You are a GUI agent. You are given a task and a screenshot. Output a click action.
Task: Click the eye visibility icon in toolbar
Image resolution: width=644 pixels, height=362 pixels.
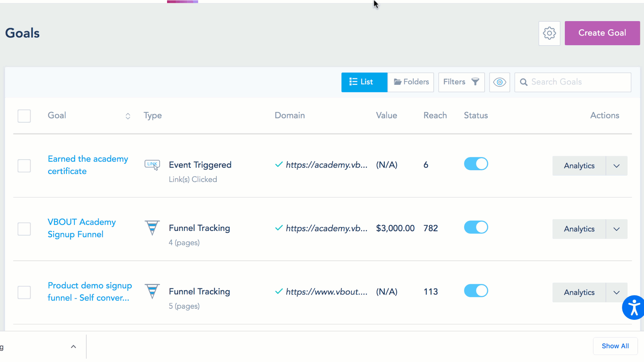coord(499,82)
